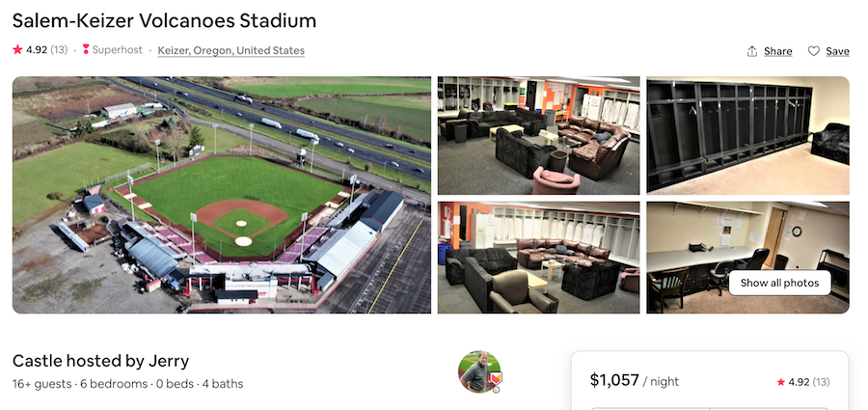This screenshot has height=410, width=868.
Task: Click the Salem-Keizer Volcanoes Stadium title
Action: (164, 20)
